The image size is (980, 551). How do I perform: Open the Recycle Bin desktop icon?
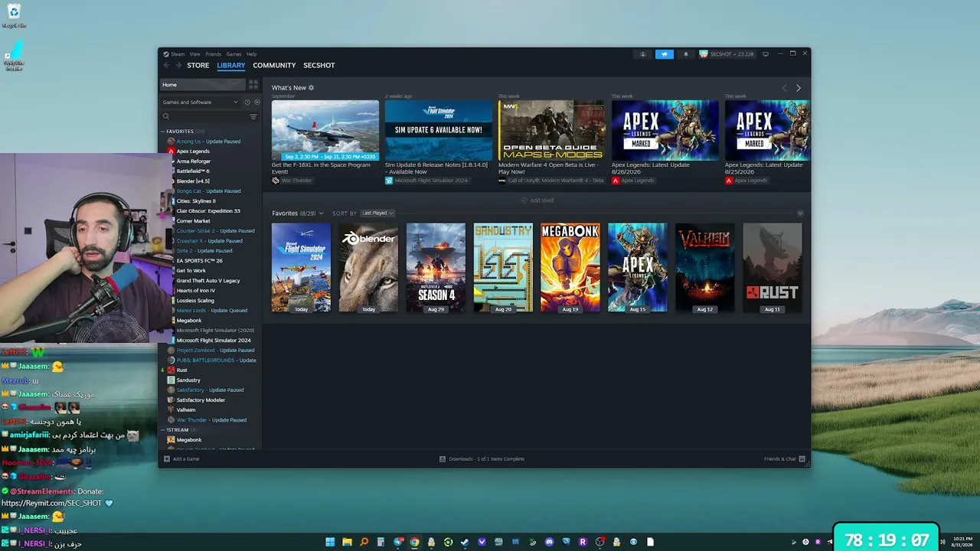pos(14,16)
